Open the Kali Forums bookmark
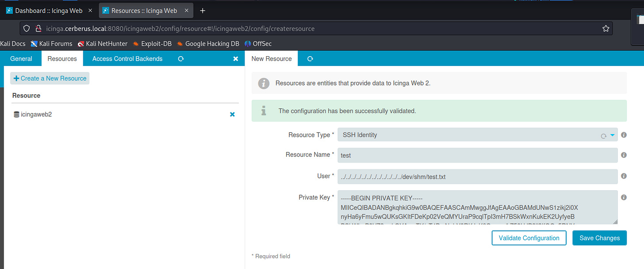Screen dimensions: 644x269 coord(51,43)
